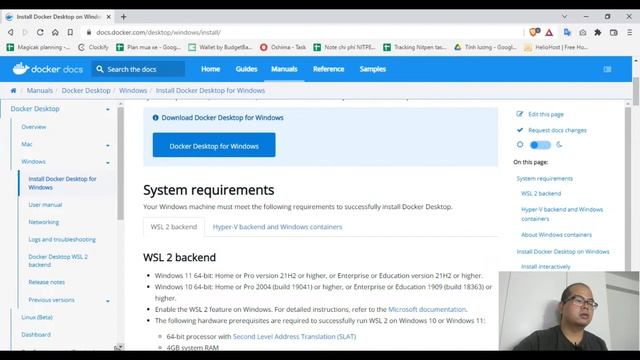Open Dashboard in sidebar
This screenshot has height=360, width=640.
tap(36, 335)
